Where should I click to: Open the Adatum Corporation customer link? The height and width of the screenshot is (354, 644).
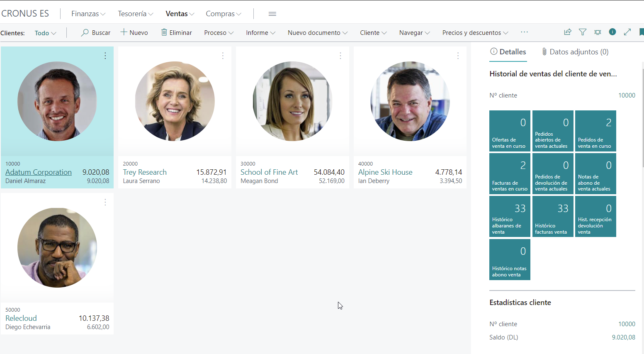[x=39, y=172]
